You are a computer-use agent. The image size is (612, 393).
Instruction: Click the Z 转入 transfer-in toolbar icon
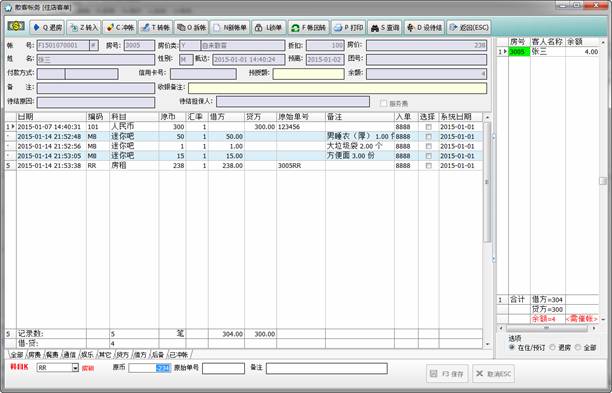coord(84,27)
